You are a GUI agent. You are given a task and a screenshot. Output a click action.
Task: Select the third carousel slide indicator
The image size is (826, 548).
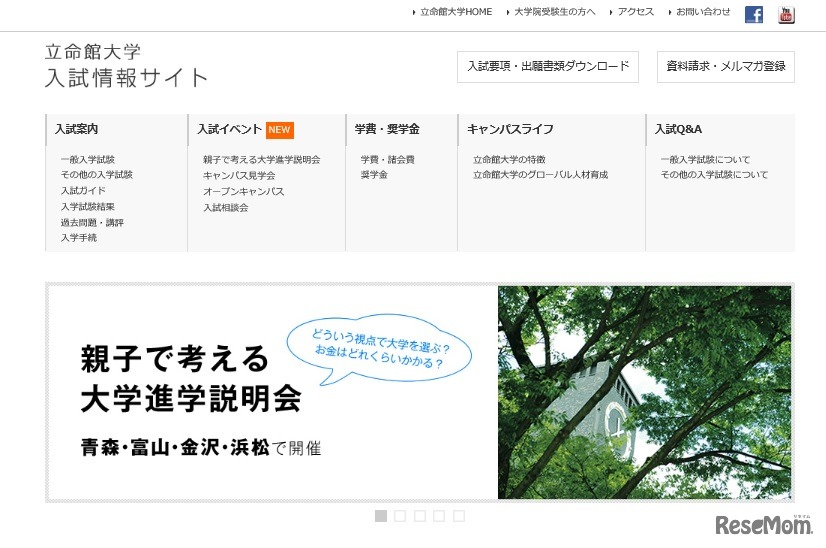(420, 516)
